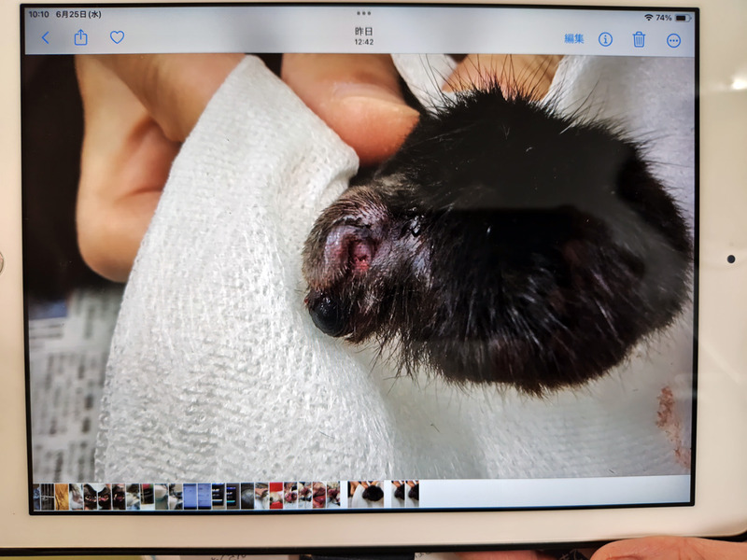Select the golden-yellow thumbnail in the filmstrip
This screenshot has width=747, height=560.
pyautogui.click(x=62, y=497)
